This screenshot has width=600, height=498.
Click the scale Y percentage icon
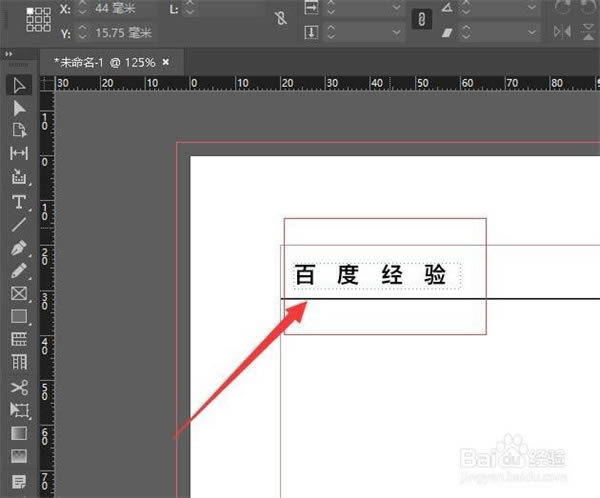pyautogui.click(x=311, y=33)
